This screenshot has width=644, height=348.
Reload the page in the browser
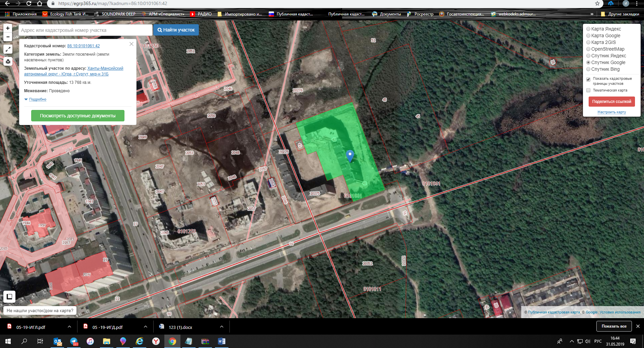pos(29,3)
